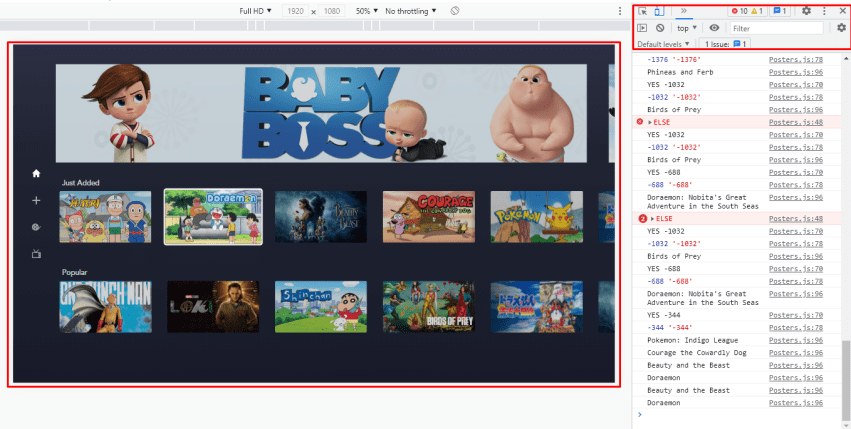Image resolution: width=851 pixels, height=429 pixels.
Task: Select the 1920 width field
Action: click(295, 11)
